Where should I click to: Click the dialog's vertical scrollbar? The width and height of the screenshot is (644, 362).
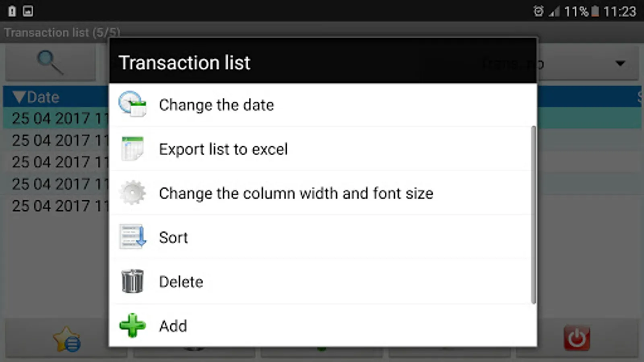533,215
